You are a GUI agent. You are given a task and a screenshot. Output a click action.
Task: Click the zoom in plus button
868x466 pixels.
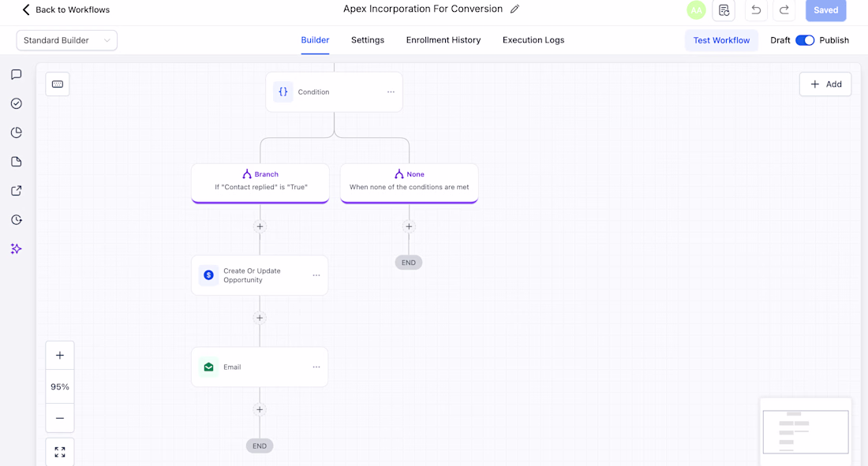(60, 356)
